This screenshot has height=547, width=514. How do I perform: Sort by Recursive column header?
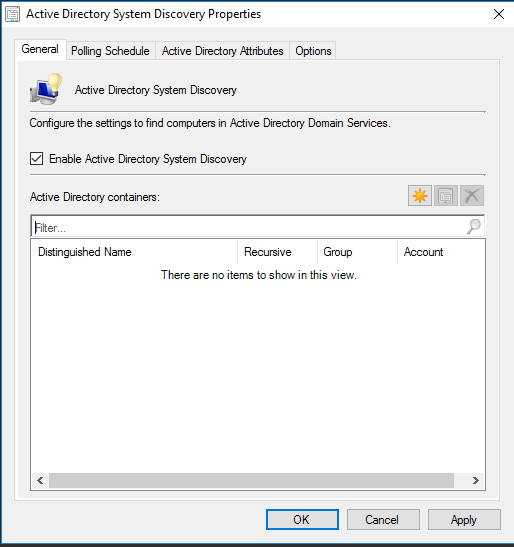pos(277,252)
